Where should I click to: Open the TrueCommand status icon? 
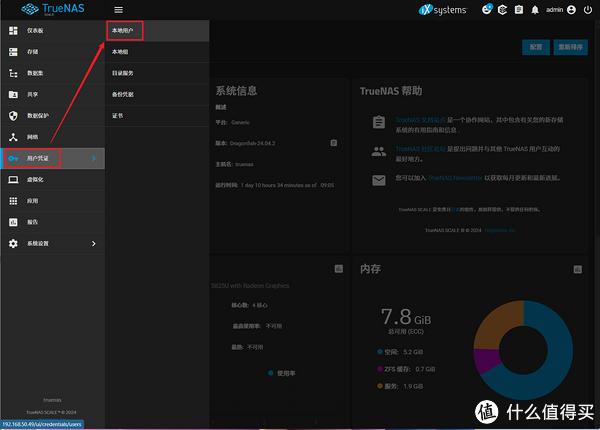502,10
